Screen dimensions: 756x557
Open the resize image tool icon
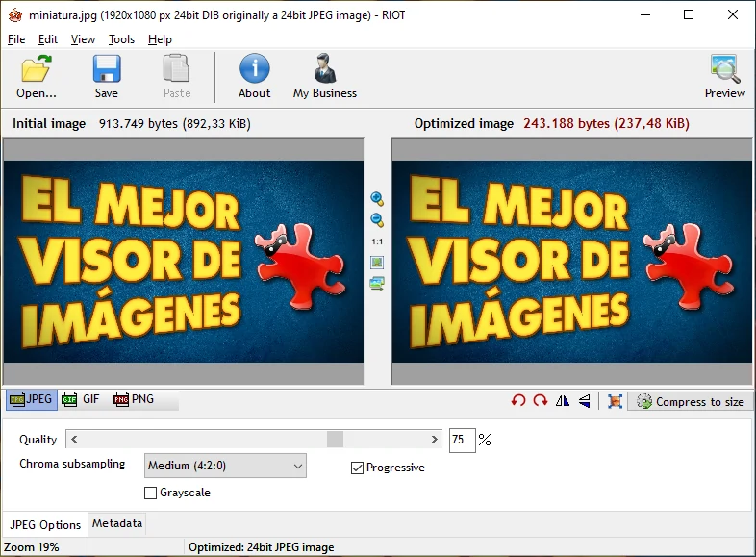[615, 401]
